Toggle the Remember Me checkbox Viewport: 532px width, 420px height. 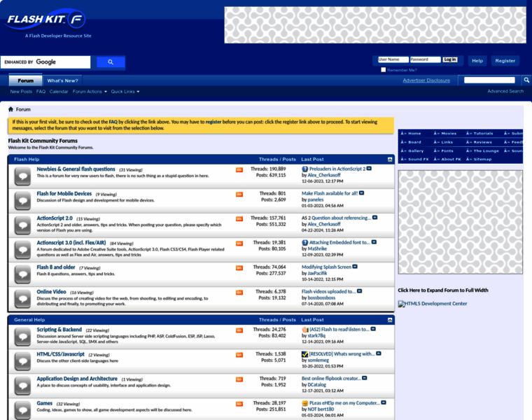pyautogui.click(x=384, y=70)
